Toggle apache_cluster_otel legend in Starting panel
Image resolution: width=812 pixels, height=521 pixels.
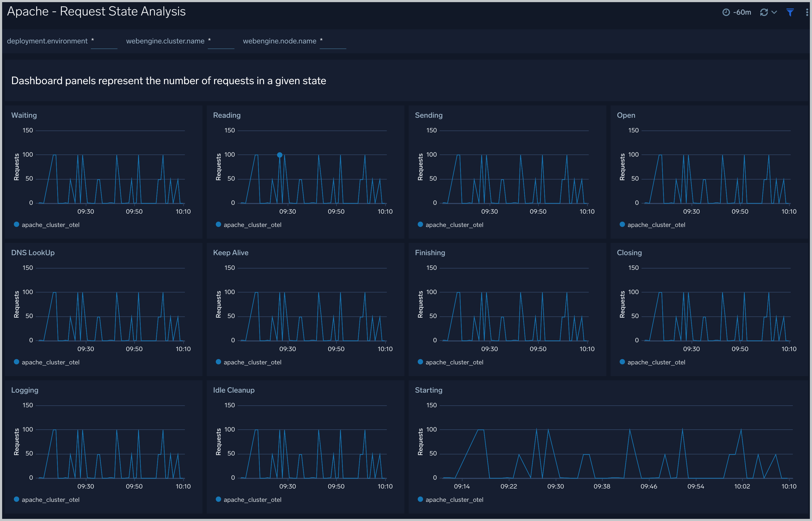coord(451,500)
